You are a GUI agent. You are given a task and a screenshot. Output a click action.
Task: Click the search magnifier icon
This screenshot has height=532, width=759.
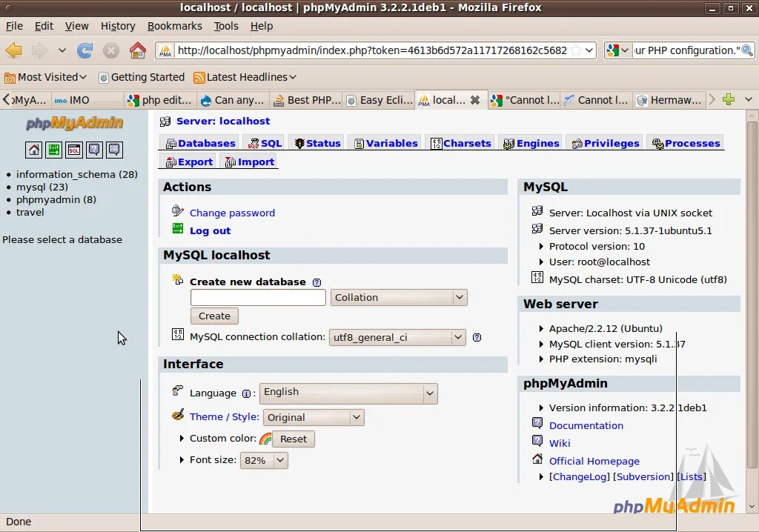pyautogui.click(x=747, y=50)
